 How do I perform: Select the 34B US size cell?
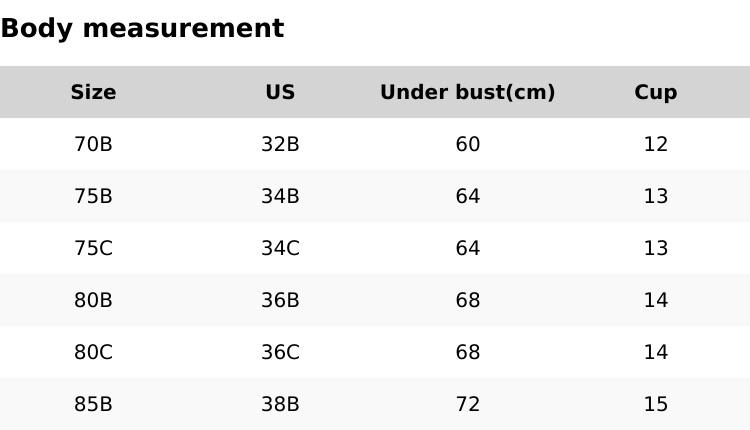coord(280,196)
